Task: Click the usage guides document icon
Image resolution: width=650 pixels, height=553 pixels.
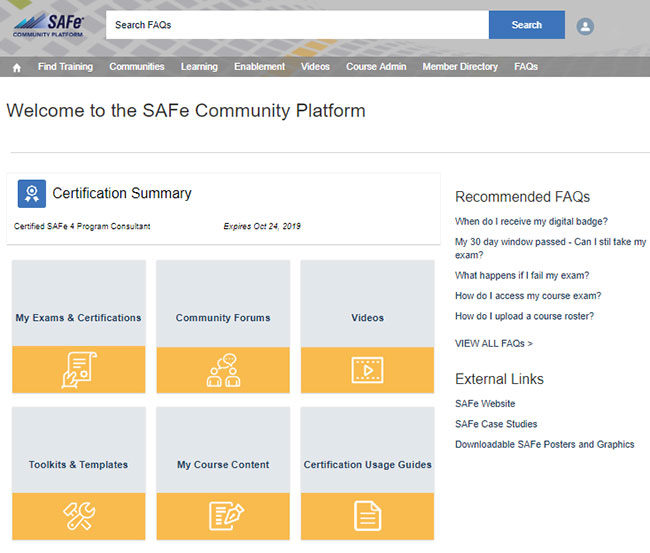Action: tap(368, 516)
